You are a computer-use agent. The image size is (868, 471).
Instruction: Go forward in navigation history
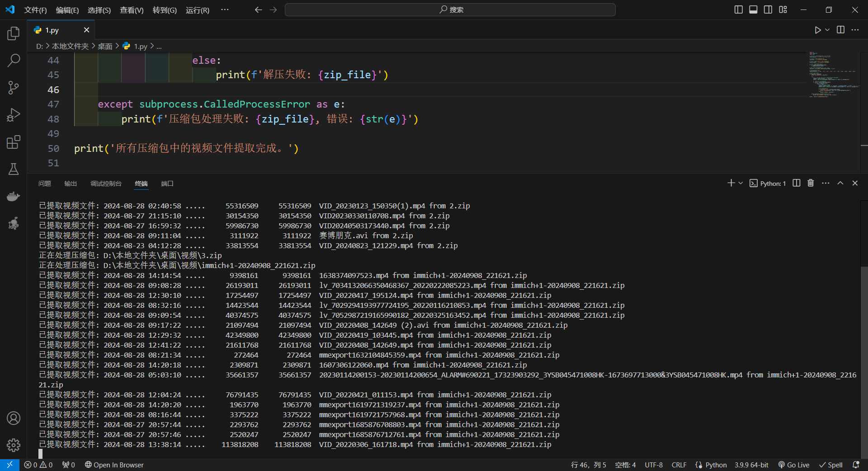tap(273, 9)
